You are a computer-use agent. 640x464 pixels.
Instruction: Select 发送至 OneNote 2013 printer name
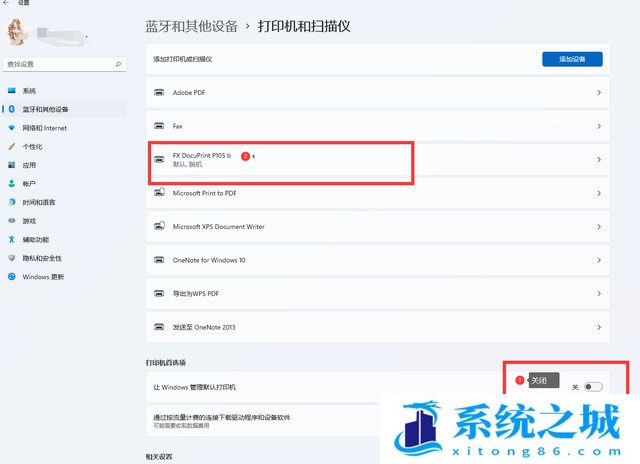point(204,327)
